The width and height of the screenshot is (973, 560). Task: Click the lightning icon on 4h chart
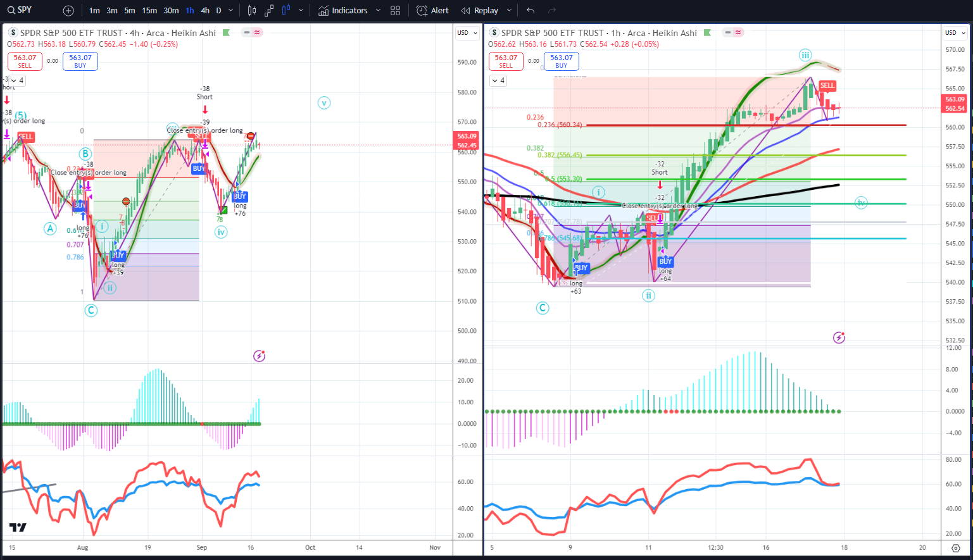pyautogui.click(x=259, y=356)
